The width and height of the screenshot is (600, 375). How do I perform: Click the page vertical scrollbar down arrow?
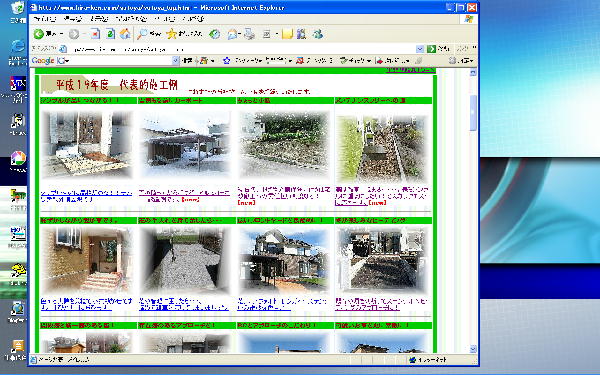(473, 349)
